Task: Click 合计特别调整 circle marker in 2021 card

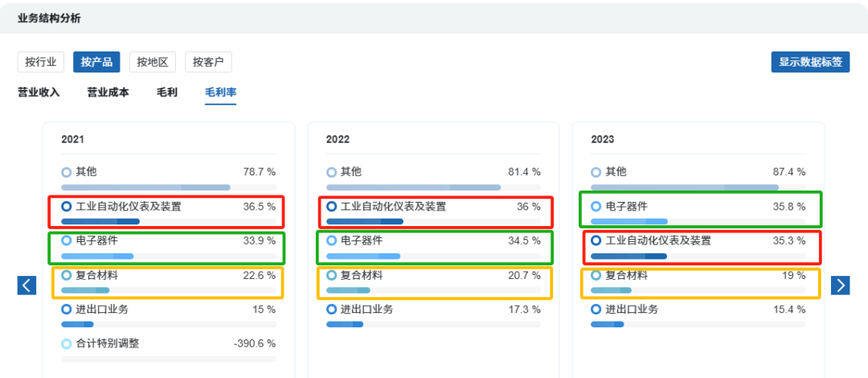Action: 67,344
